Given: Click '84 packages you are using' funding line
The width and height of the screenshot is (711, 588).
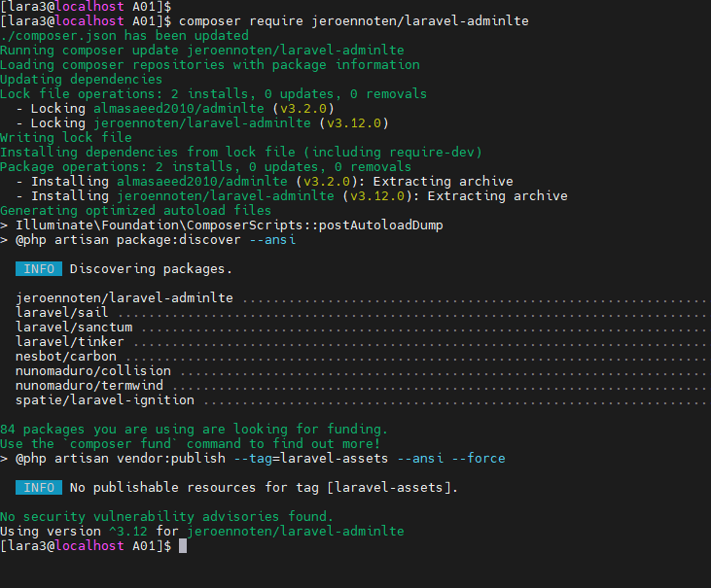Looking at the screenshot, I should (x=195, y=429).
